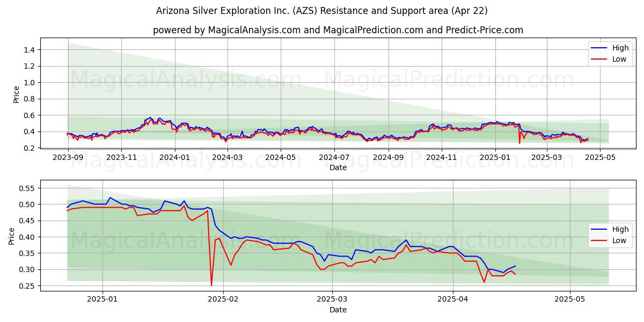Click the '2025-03' tick label on top chart
The image size is (644, 322).
(x=547, y=157)
